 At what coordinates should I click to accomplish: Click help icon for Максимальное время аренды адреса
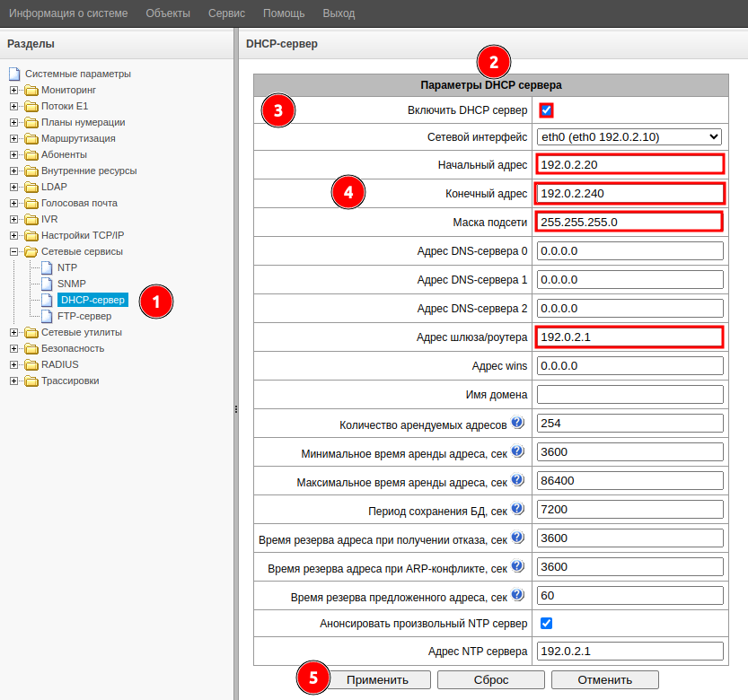517,480
